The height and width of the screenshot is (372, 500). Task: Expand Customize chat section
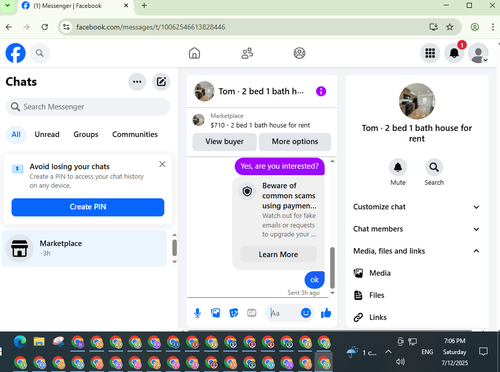click(x=417, y=207)
